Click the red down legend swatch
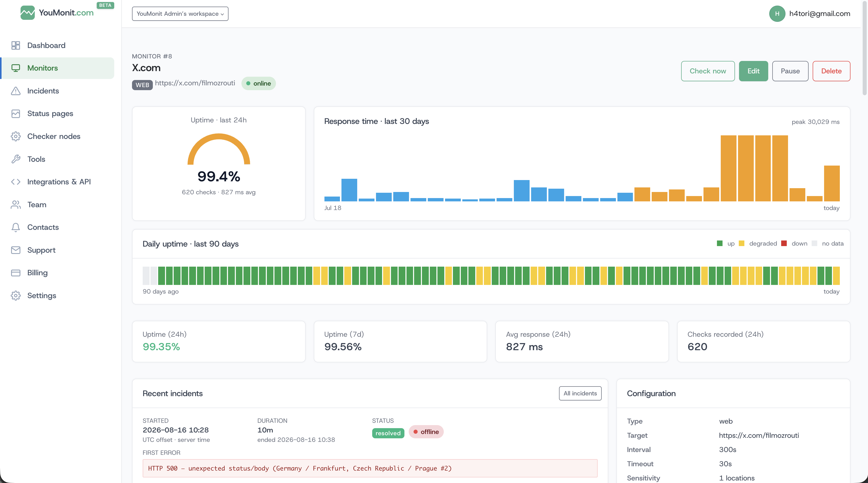 (x=784, y=243)
